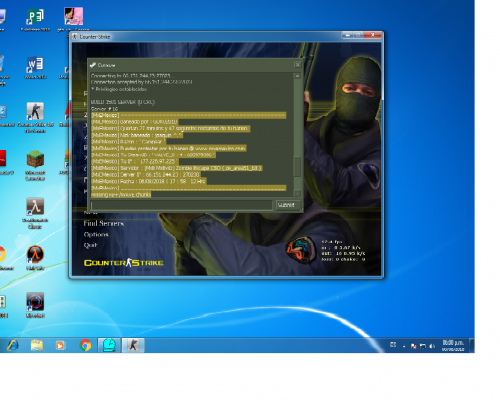Open volume speaker icon in system tray
The height and width of the screenshot is (400, 500).
432,346
